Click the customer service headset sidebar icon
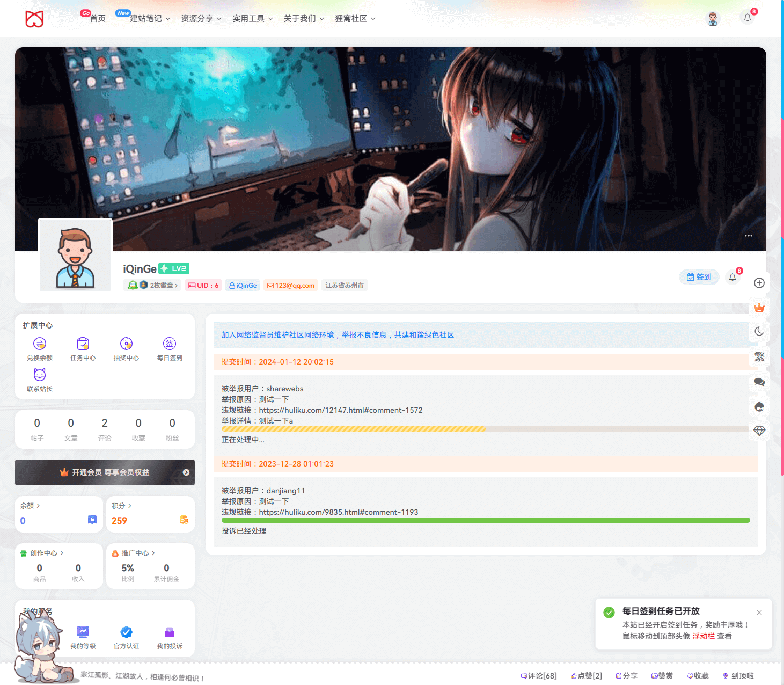The image size is (784, 685). (x=759, y=406)
